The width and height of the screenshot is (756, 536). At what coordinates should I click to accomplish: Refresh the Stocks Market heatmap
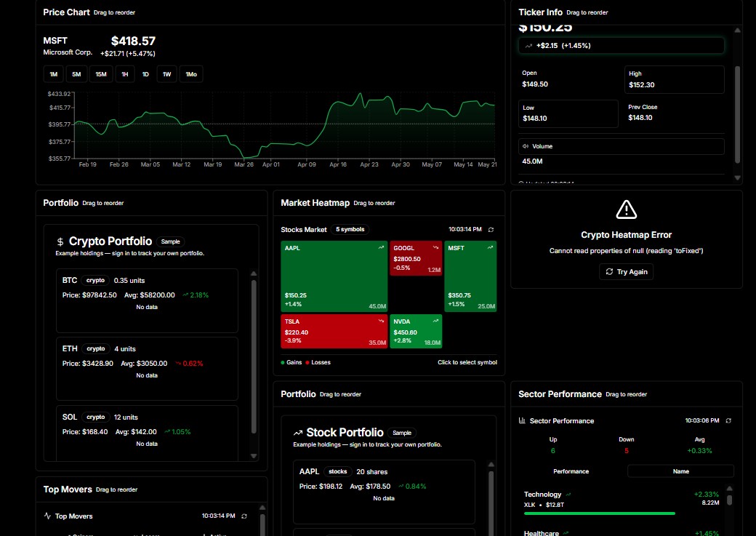click(x=491, y=230)
